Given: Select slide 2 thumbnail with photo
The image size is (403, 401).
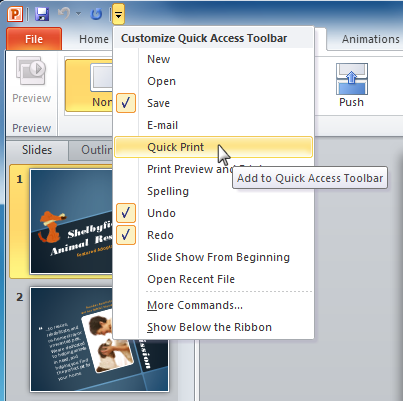Looking at the screenshot, I should pos(99,339).
